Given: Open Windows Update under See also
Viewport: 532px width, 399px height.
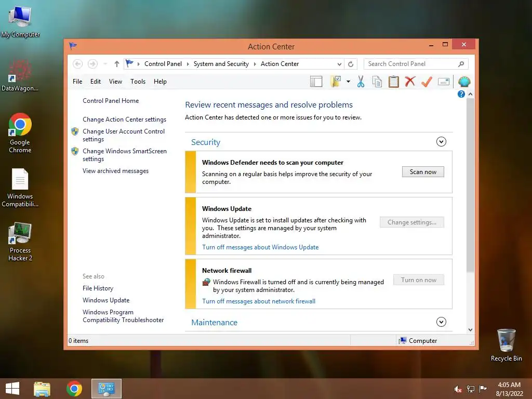Looking at the screenshot, I should [106, 300].
